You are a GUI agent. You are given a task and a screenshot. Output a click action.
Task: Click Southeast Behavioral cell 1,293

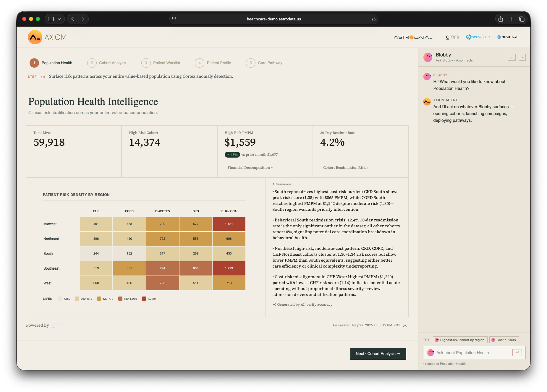coord(229,268)
